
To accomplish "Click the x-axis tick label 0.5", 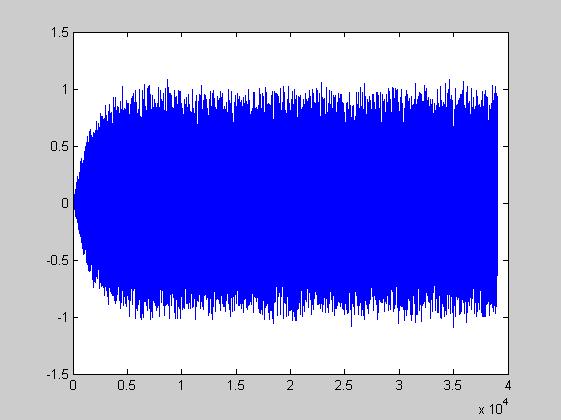I will point(127,385).
